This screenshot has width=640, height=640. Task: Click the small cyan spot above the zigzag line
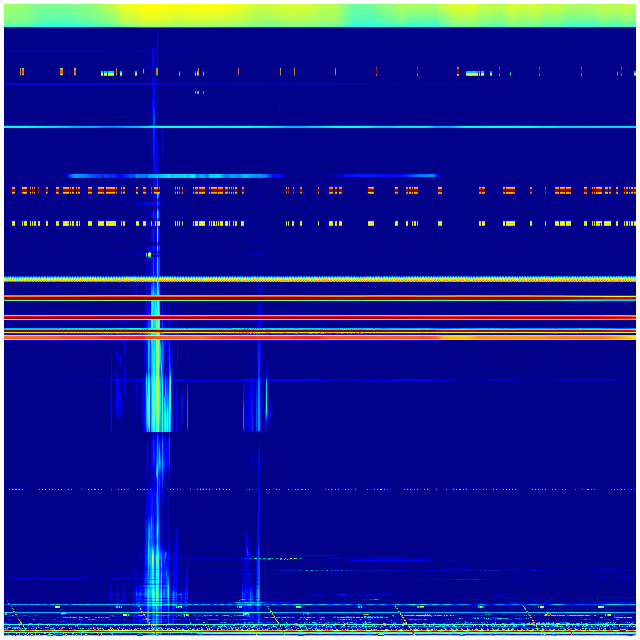[149, 255]
